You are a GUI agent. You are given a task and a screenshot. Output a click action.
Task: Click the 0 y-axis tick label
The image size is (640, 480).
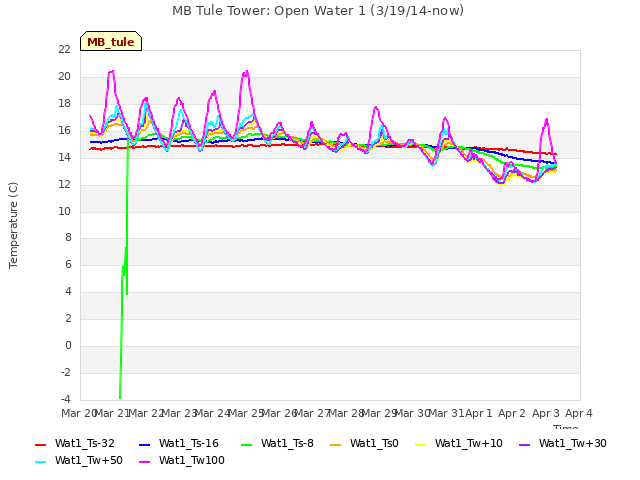(68, 345)
